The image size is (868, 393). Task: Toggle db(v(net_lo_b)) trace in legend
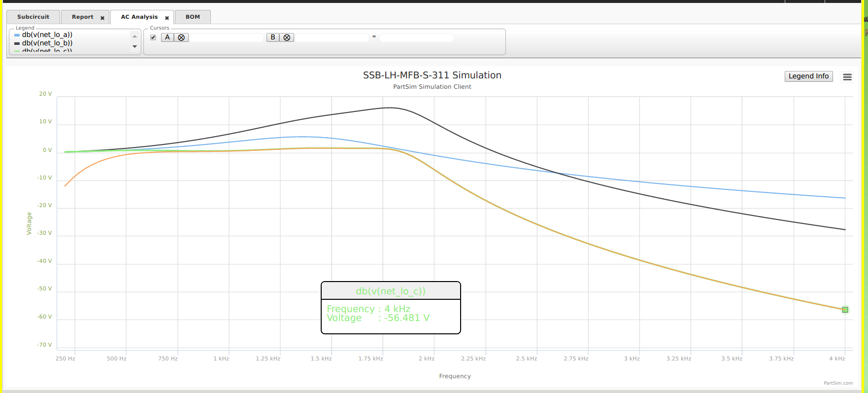(47, 43)
